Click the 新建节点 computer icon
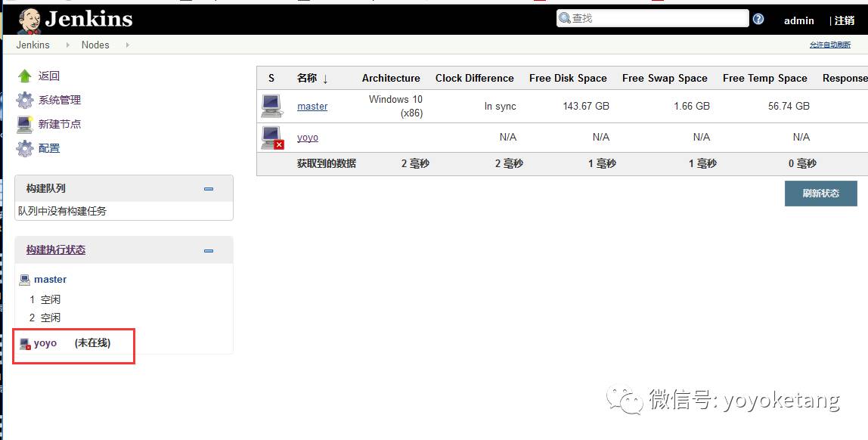 point(25,124)
